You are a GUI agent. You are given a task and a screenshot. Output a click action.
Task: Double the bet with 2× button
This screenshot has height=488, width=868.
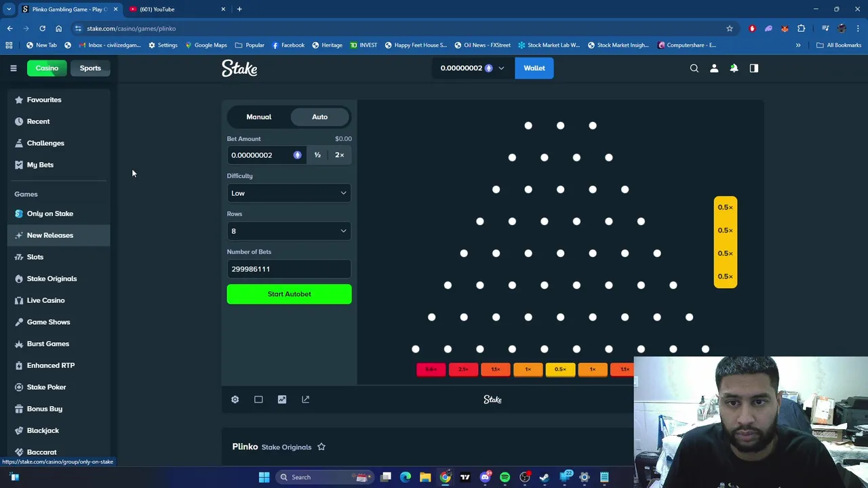click(339, 155)
